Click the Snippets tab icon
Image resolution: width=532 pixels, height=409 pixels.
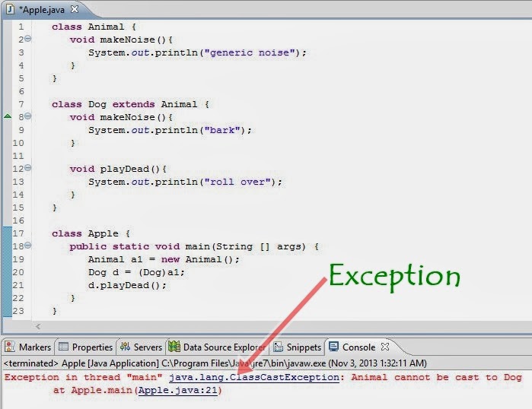pyautogui.click(x=279, y=347)
